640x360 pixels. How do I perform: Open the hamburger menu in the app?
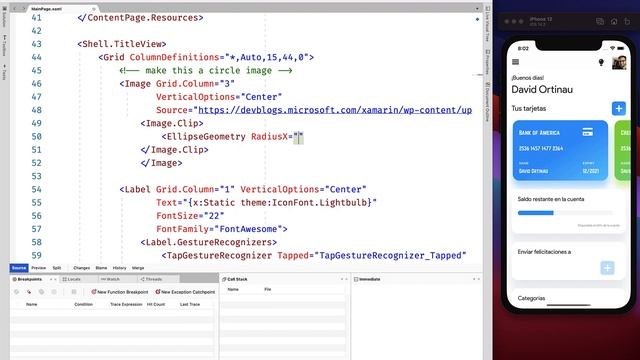[x=516, y=62]
